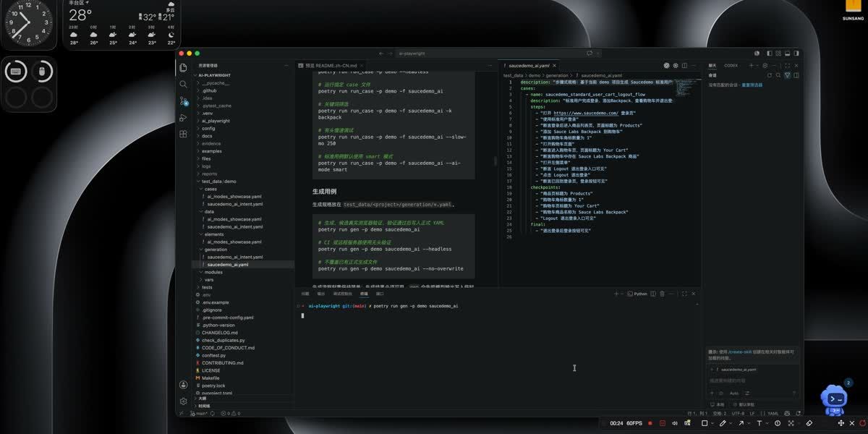
Task: Kill terminal with trash icon
Action: (662, 294)
